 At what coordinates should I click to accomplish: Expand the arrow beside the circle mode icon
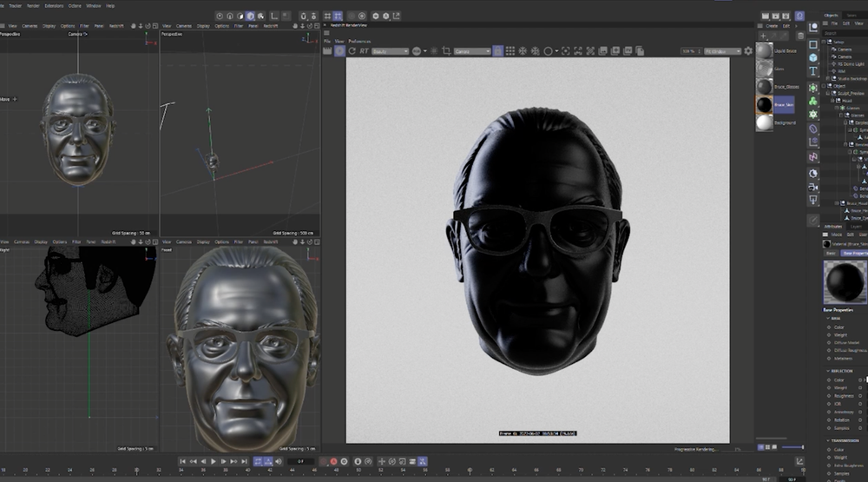click(556, 51)
